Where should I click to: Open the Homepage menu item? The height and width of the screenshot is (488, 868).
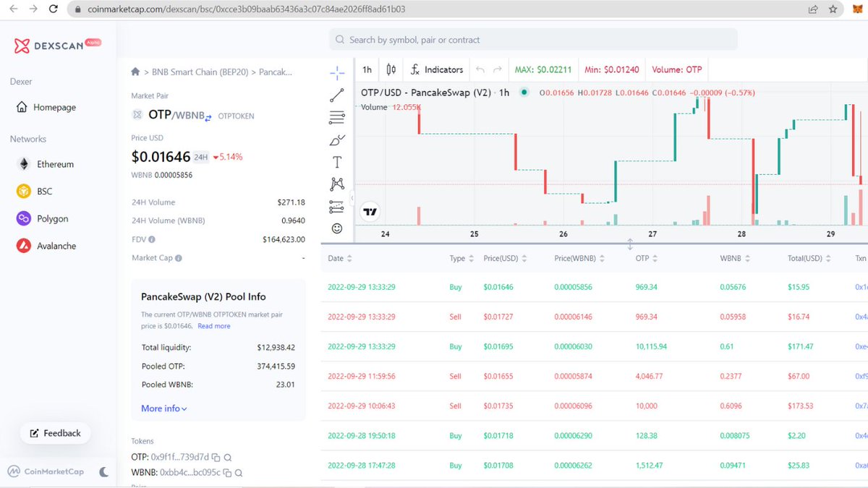coord(46,107)
